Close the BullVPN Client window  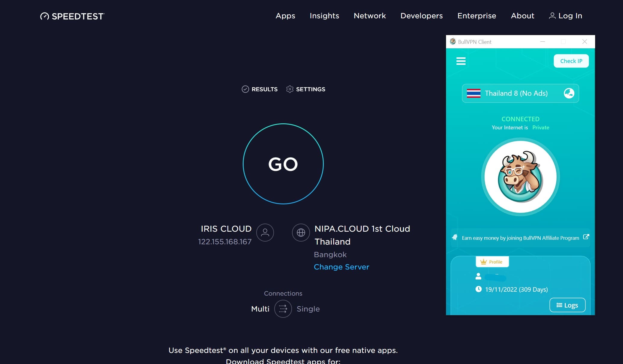click(585, 42)
